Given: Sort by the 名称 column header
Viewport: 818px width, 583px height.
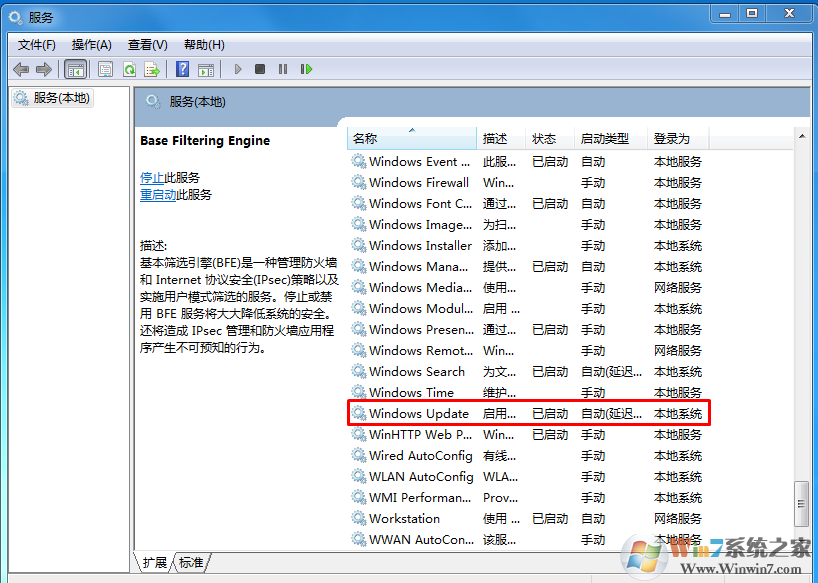Looking at the screenshot, I should [412, 138].
